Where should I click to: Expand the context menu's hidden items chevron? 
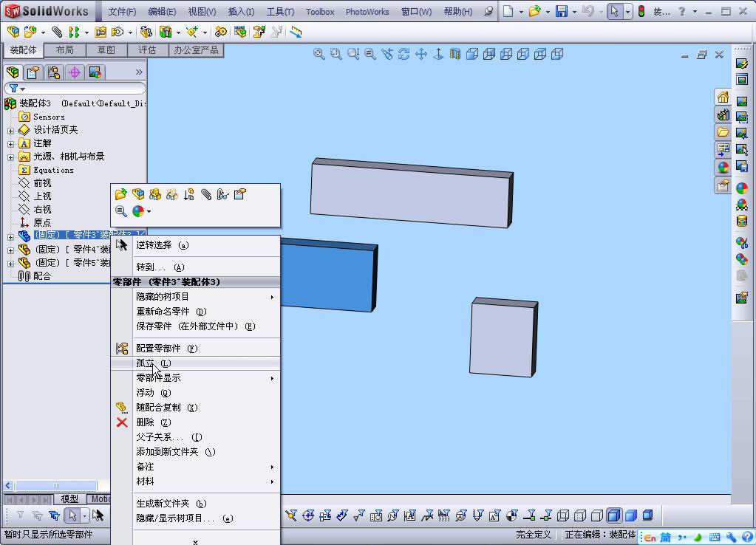[195, 541]
